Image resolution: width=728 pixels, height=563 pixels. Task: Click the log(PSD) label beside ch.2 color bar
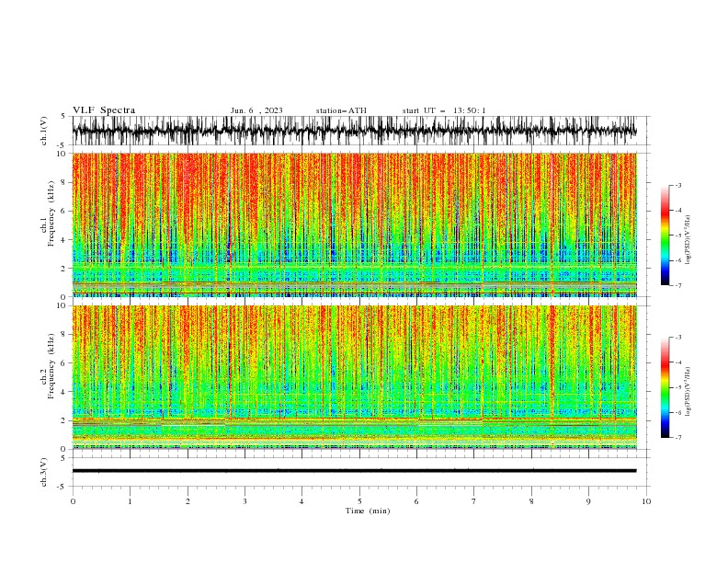coord(688,392)
